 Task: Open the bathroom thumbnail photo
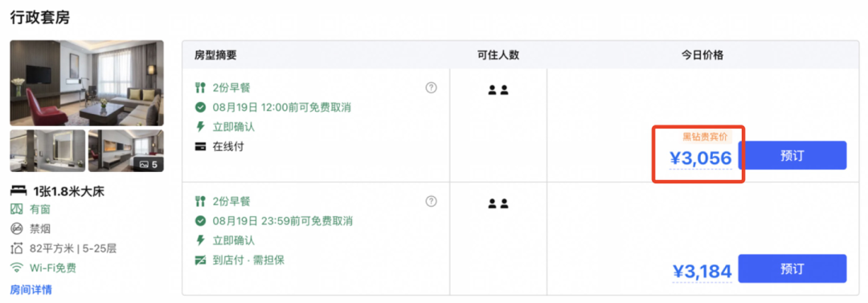click(47, 150)
